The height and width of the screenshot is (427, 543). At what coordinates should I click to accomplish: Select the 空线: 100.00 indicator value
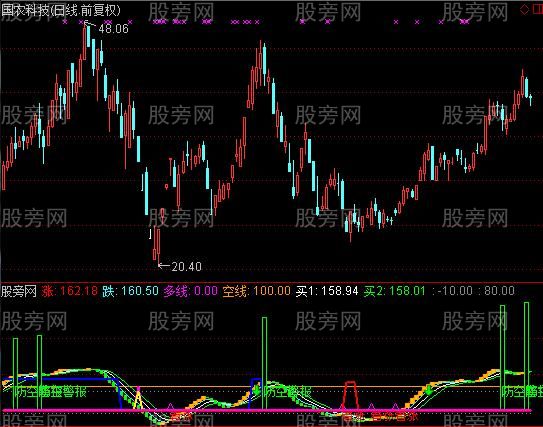point(256,291)
